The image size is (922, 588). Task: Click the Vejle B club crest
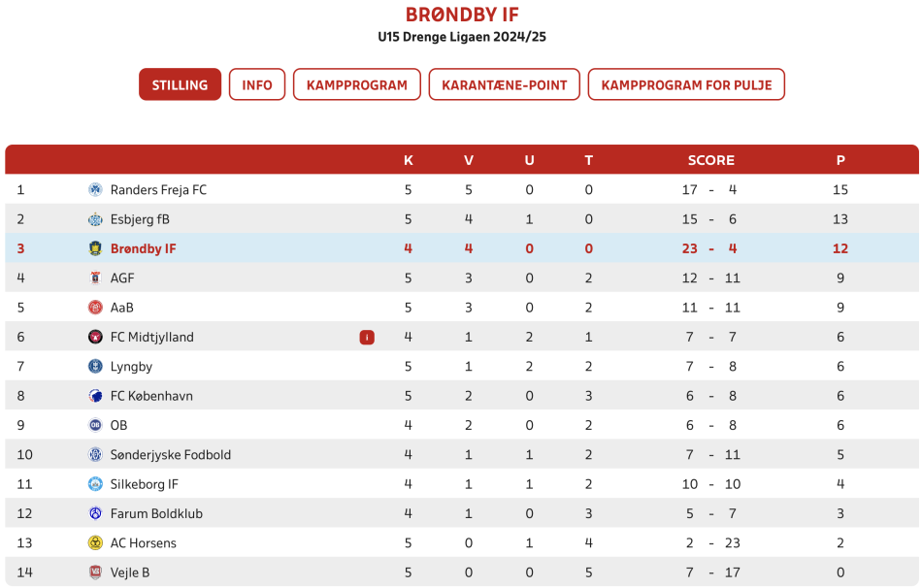[95, 572]
